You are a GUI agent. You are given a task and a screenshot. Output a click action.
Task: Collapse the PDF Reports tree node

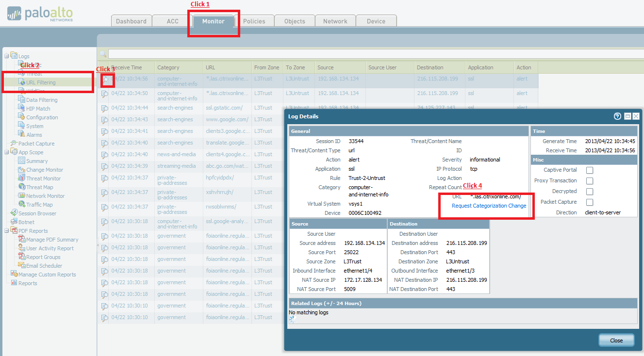(x=6, y=231)
